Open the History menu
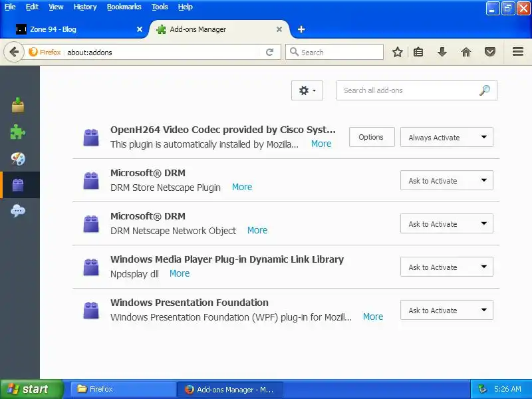This screenshot has height=399, width=532. click(x=85, y=7)
